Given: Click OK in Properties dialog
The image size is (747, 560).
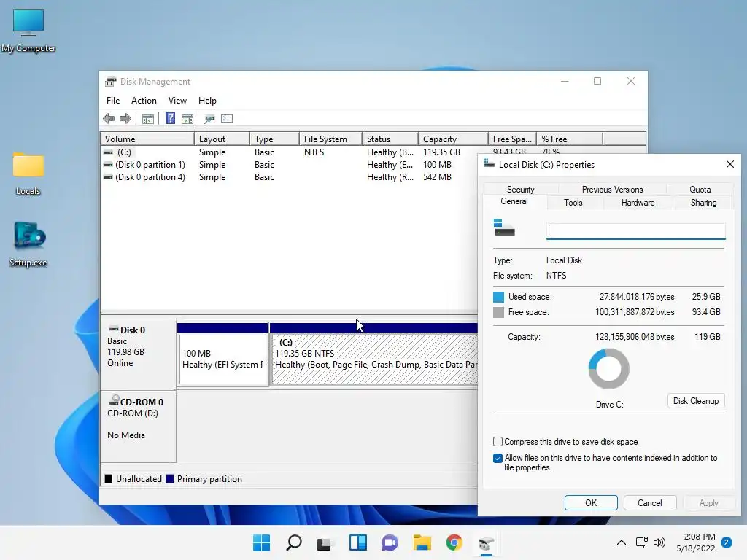Looking at the screenshot, I should [x=591, y=503].
